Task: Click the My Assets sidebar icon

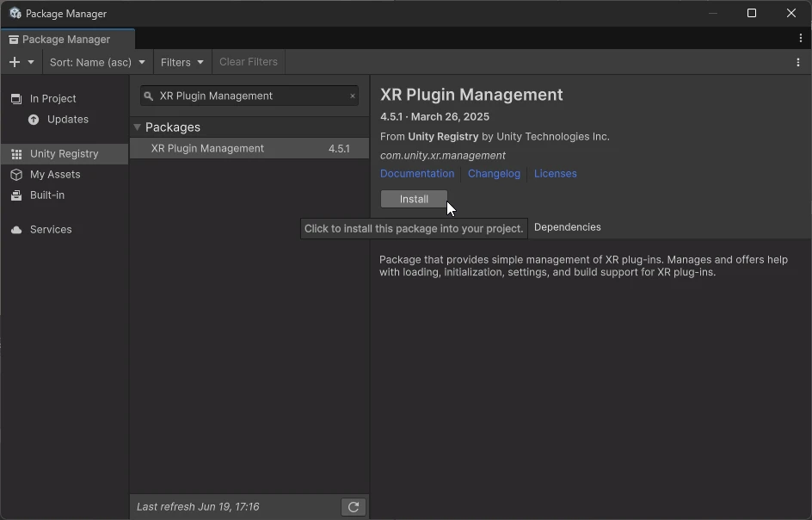Action: point(15,174)
